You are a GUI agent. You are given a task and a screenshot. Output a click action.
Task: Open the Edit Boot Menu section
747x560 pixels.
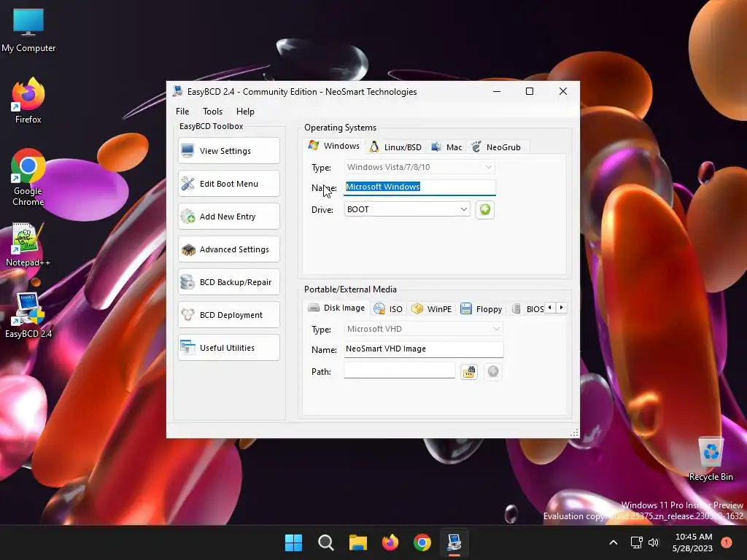tap(228, 184)
